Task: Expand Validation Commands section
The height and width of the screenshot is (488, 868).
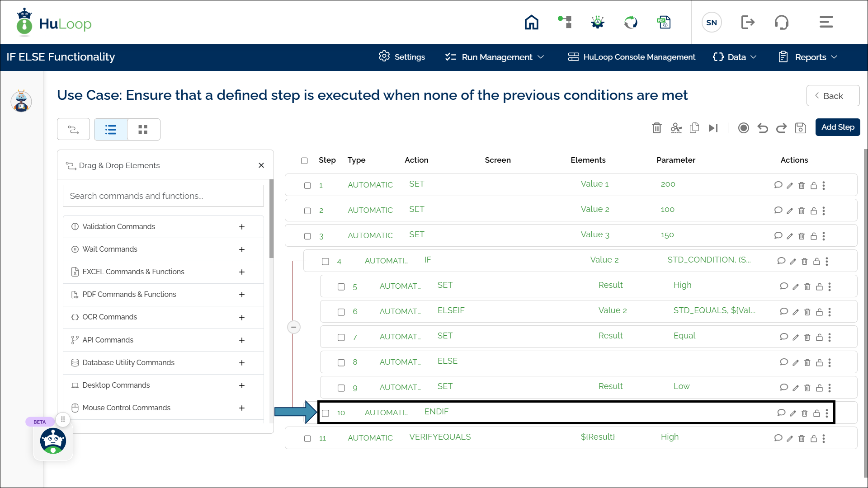Action: pos(242,227)
